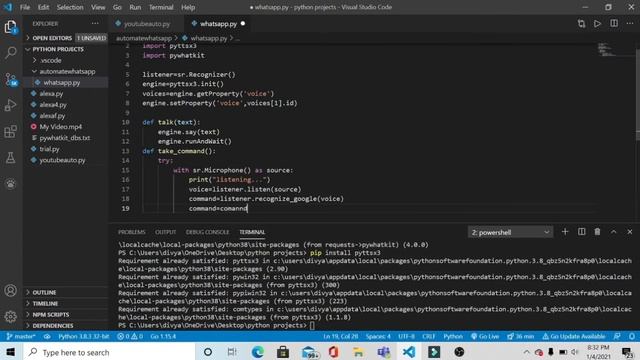Expand the Outline section
Screen dimensions: 640x360
click(65, 292)
